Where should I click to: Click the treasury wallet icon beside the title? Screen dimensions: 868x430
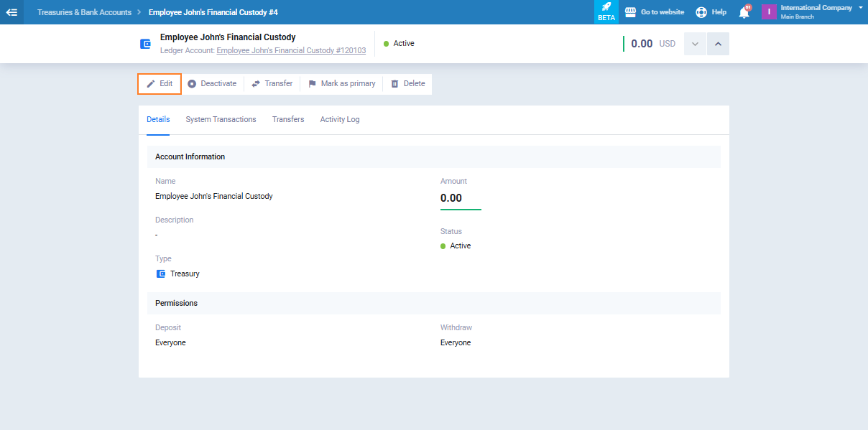(x=146, y=44)
